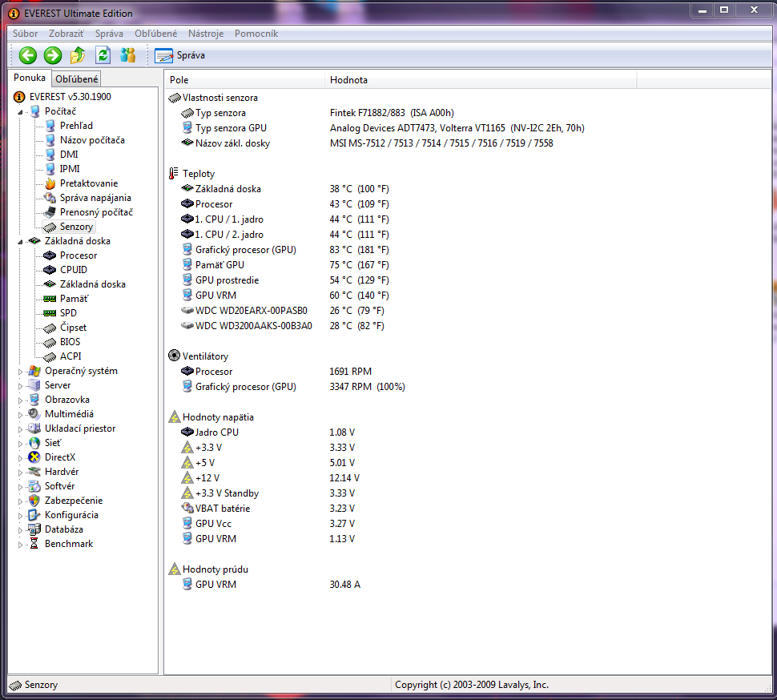This screenshot has width=777, height=700.
Task: Select the IPMI tree item
Action: pyautogui.click(x=70, y=168)
